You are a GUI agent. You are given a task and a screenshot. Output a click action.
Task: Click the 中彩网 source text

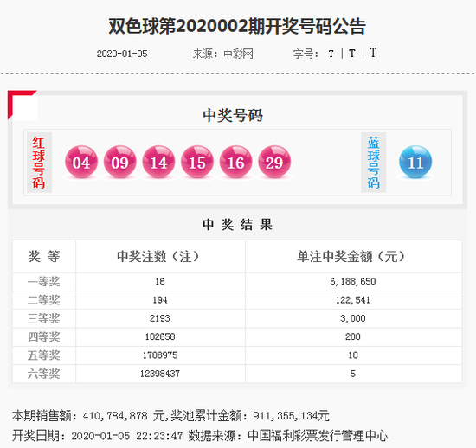tap(238, 54)
